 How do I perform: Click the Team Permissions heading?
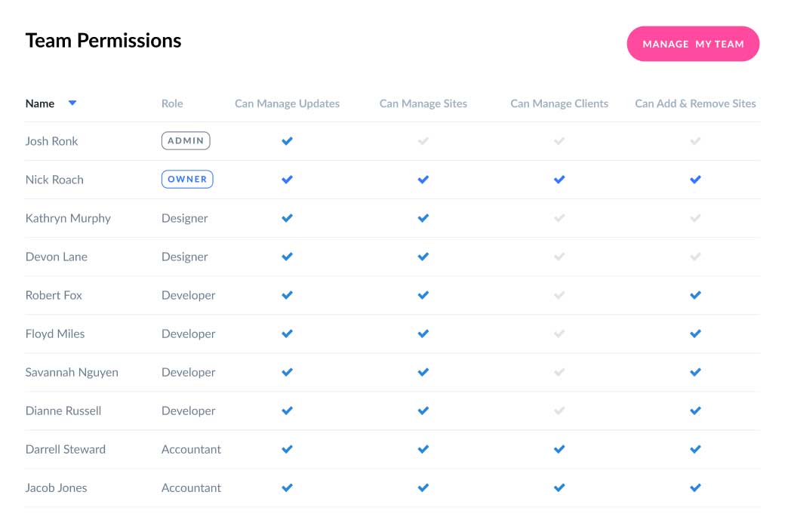point(103,40)
